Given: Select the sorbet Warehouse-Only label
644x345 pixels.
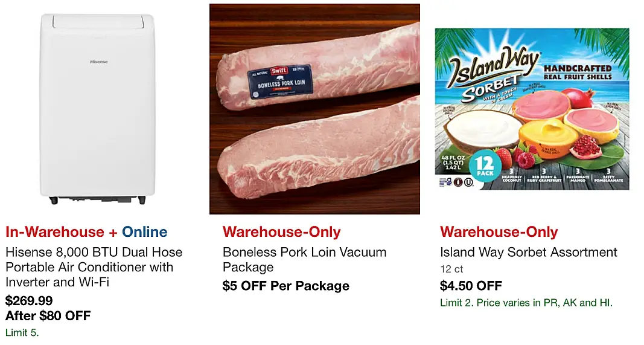Looking at the screenshot, I should pyautogui.click(x=499, y=232).
